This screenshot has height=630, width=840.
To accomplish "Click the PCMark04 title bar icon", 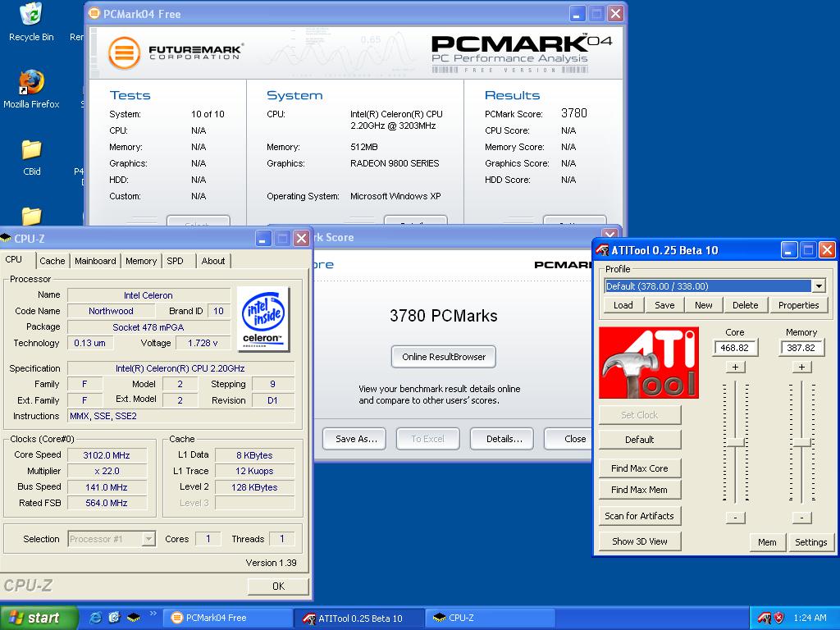I will coord(94,13).
